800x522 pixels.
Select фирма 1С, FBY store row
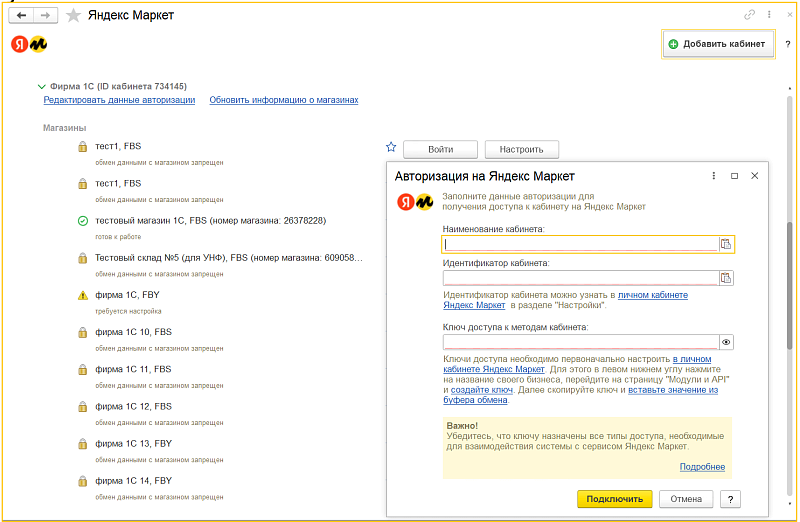(x=128, y=295)
